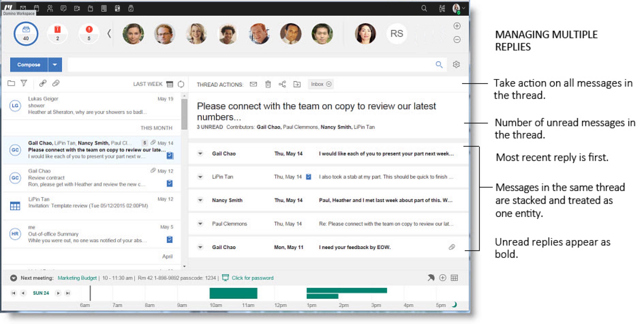Screen dimensions: 644x324
Task: Toggle flag on LiPin Tan thread reply
Action: 308,177
